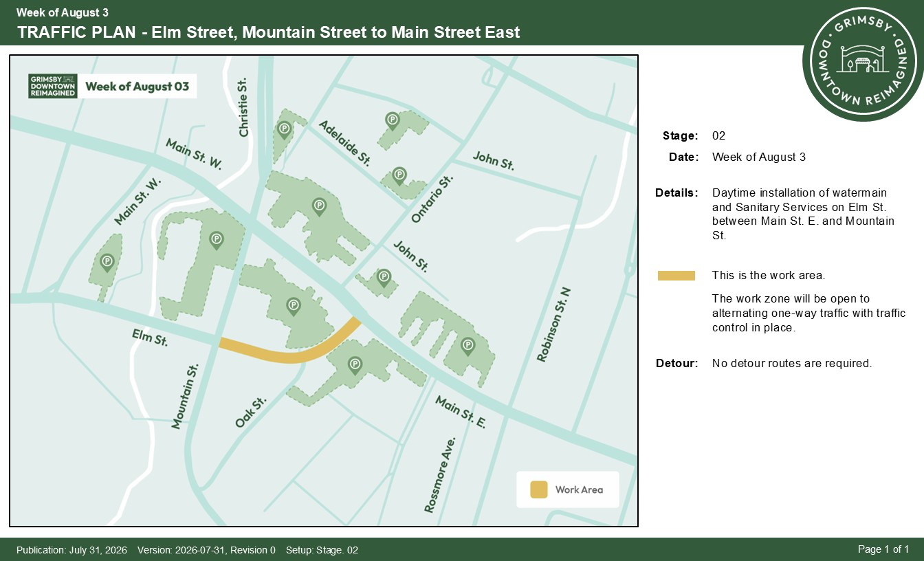
Task: Click the 'Mountain St.' street label
Action: pyautogui.click(x=185, y=397)
